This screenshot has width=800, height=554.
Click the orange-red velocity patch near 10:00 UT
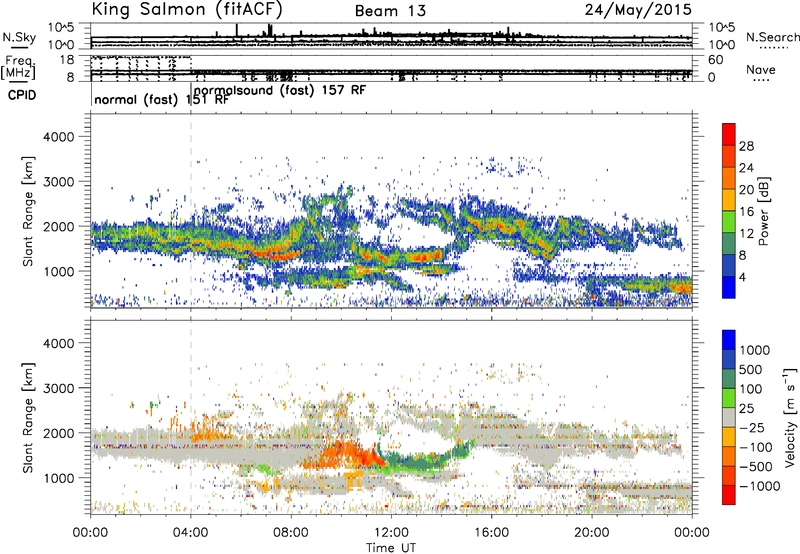coord(343,456)
